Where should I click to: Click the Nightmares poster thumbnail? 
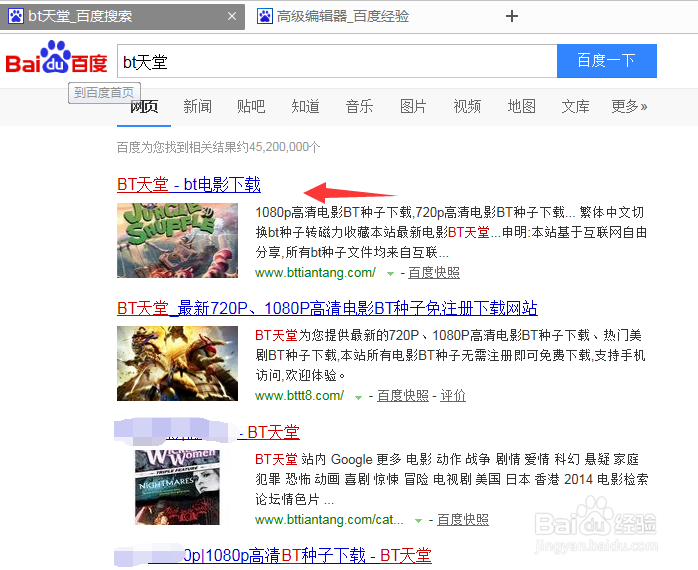[177, 487]
